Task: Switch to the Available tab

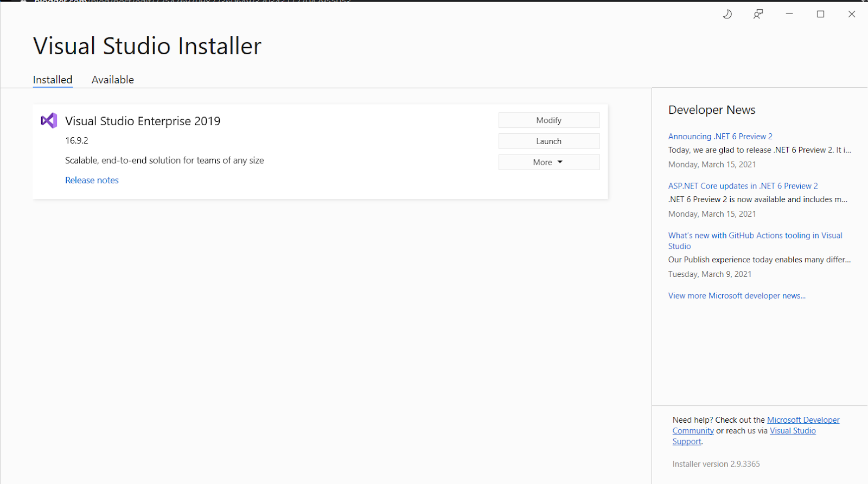Action: (x=113, y=80)
